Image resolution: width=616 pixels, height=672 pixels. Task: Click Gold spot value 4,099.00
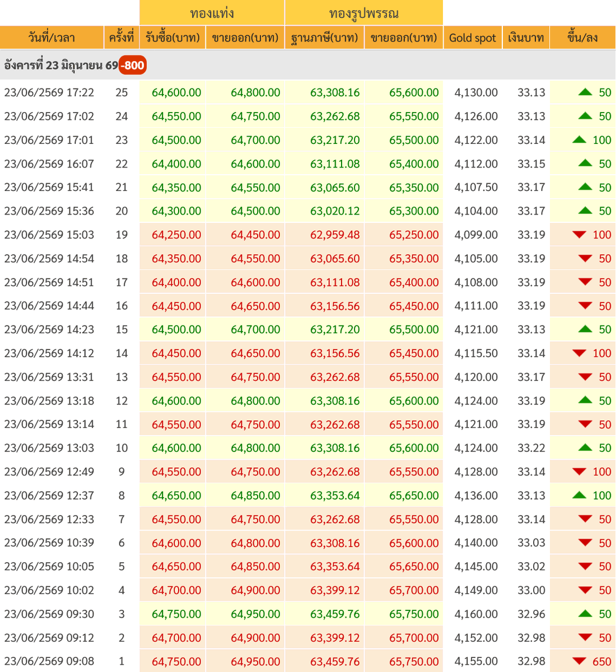[x=476, y=235]
